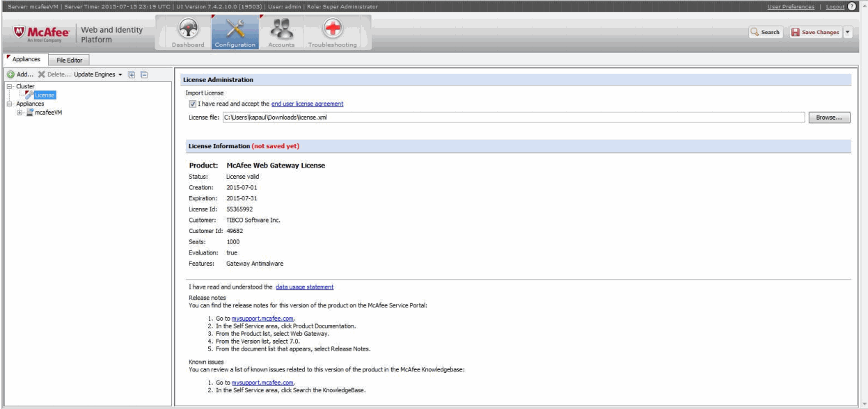Open the Dashboard section

point(189,33)
